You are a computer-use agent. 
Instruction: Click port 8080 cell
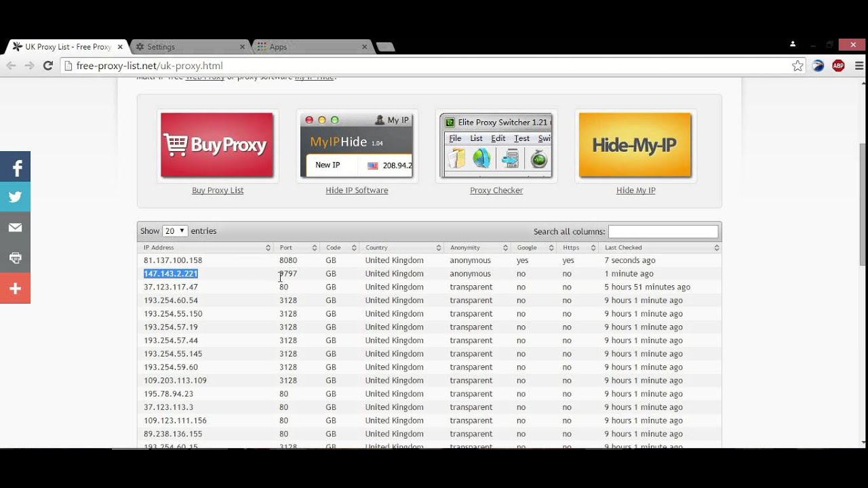pos(288,260)
